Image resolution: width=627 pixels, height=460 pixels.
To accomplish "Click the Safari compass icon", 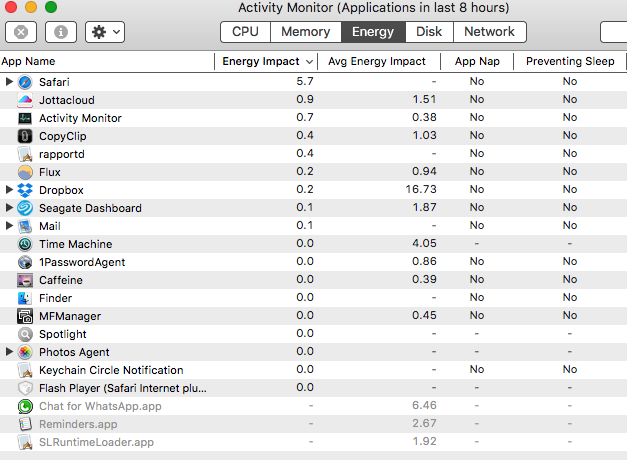I will [x=25, y=82].
